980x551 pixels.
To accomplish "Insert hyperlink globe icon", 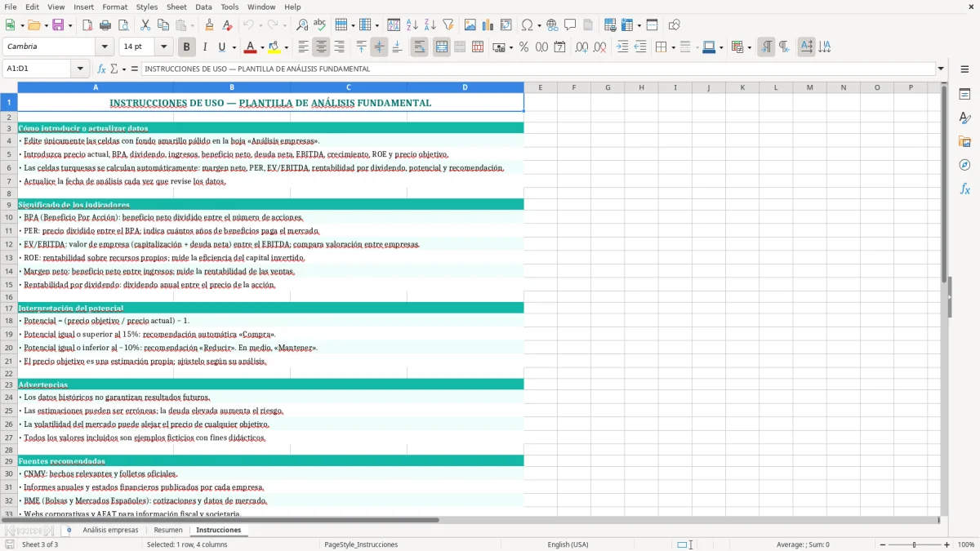I will pyautogui.click(x=553, y=25).
